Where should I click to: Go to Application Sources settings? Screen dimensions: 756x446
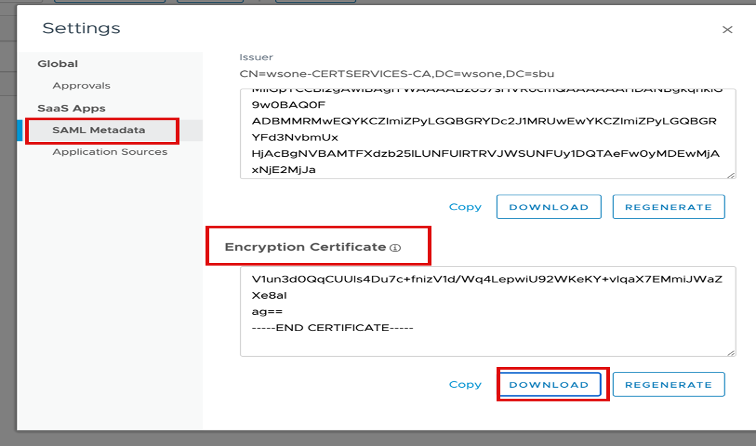coord(109,152)
